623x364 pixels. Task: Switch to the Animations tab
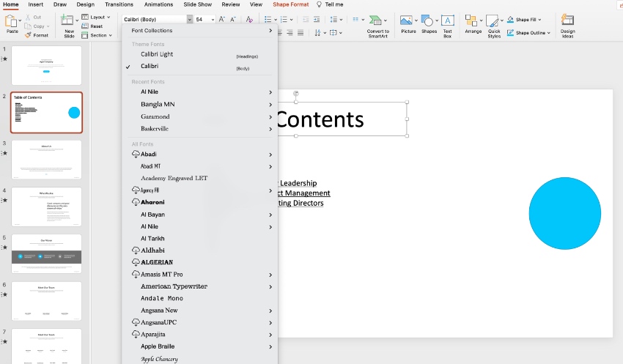point(158,4)
